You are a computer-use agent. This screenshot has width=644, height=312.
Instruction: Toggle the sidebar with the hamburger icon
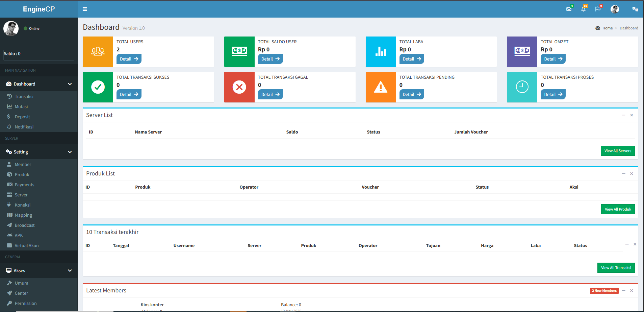pos(84,9)
